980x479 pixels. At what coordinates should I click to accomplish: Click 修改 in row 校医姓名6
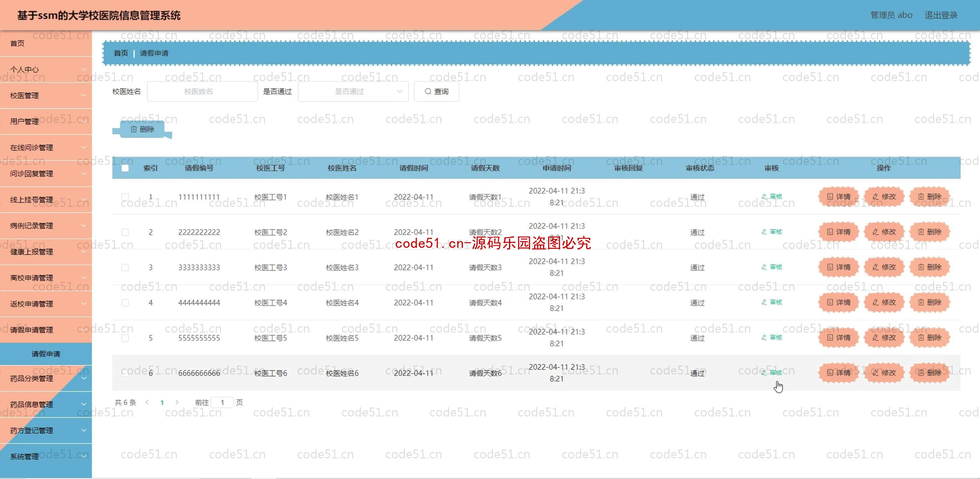click(x=884, y=373)
